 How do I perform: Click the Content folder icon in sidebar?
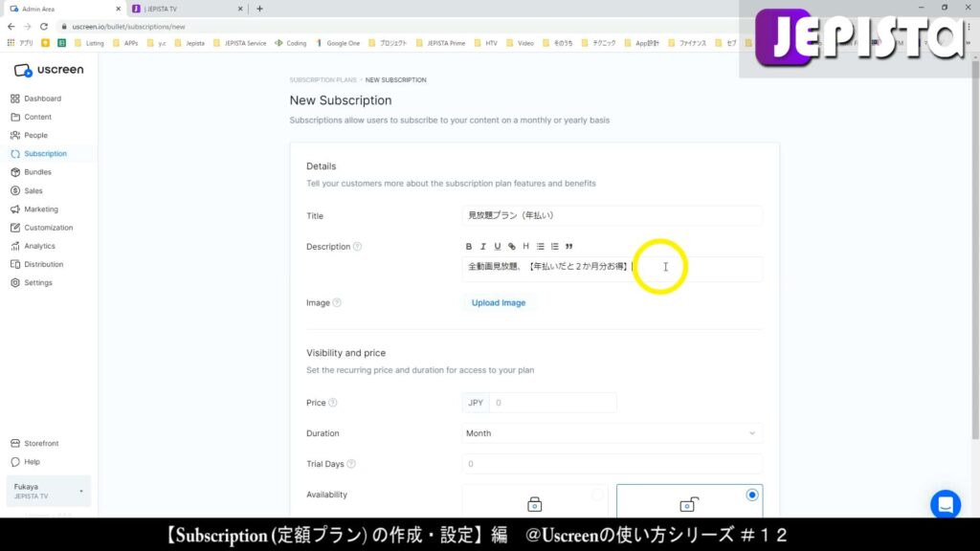point(15,117)
